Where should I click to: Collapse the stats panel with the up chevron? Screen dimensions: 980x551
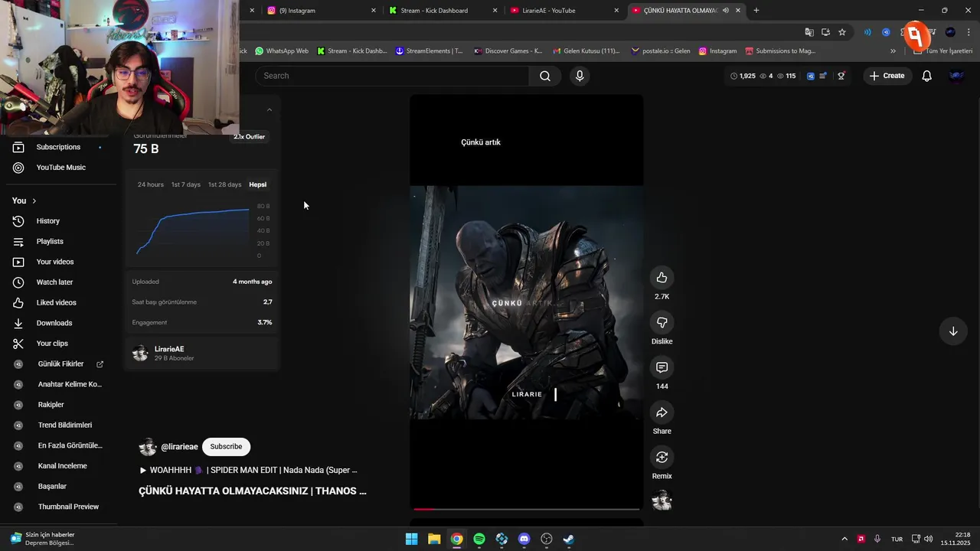pos(269,110)
